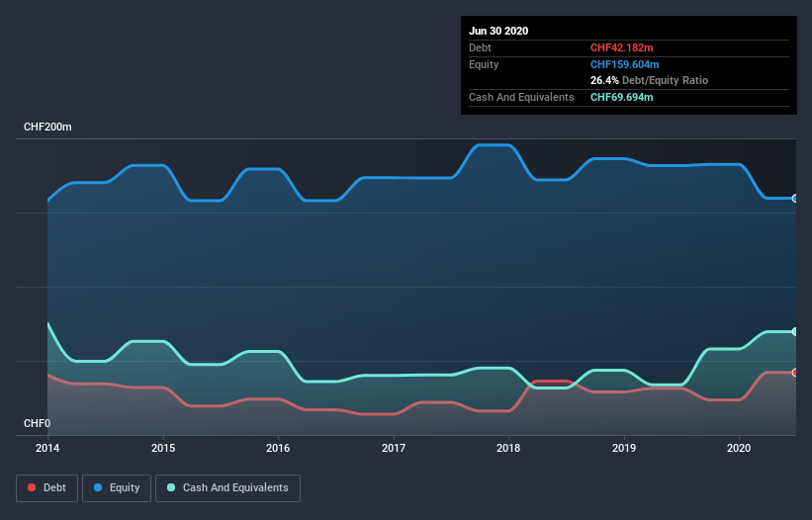The image size is (812, 520).
Task: Click the CHF69.694m cash value
Action: (622, 97)
